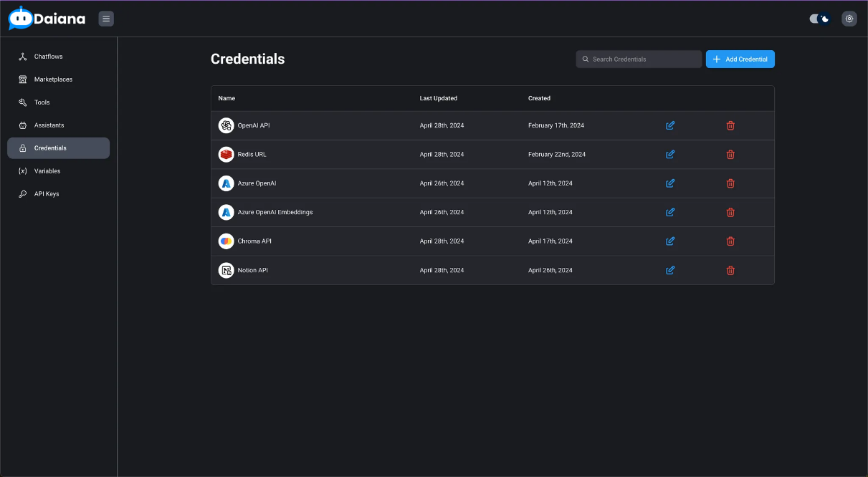Collapse the sidebar with hamburger button
This screenshot has width=868, height=477.
tap(106, 19)
